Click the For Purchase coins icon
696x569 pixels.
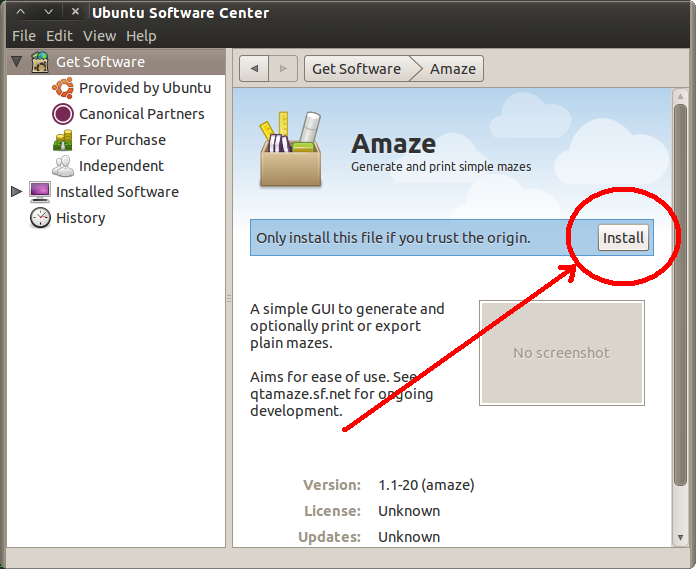63,140
